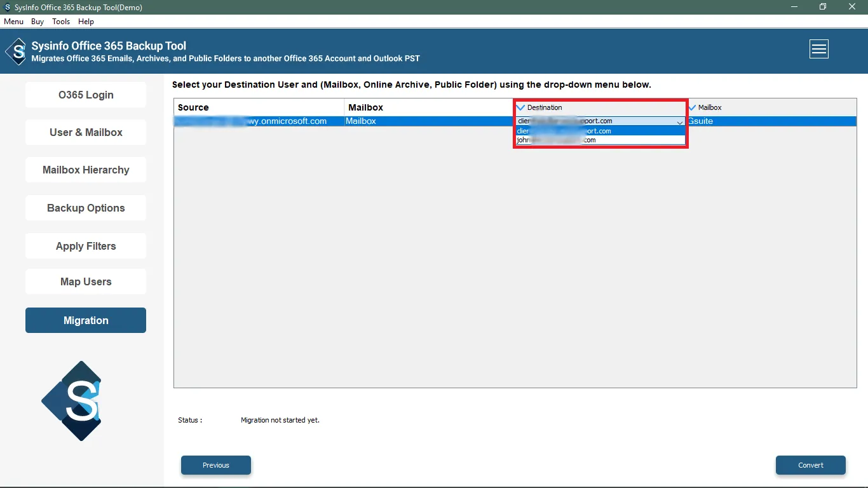Screen dimensions: 868x488
Task: Start migration with the Convert button
Action: 811,465
